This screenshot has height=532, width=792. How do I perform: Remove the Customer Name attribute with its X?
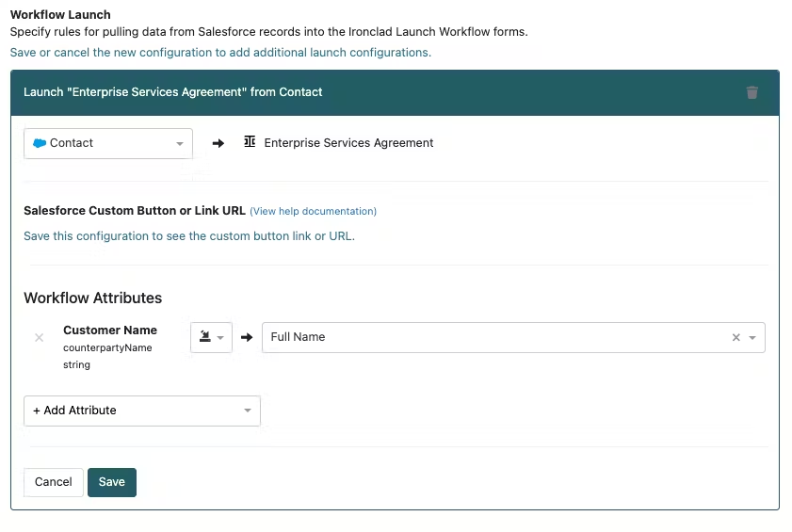39,337
